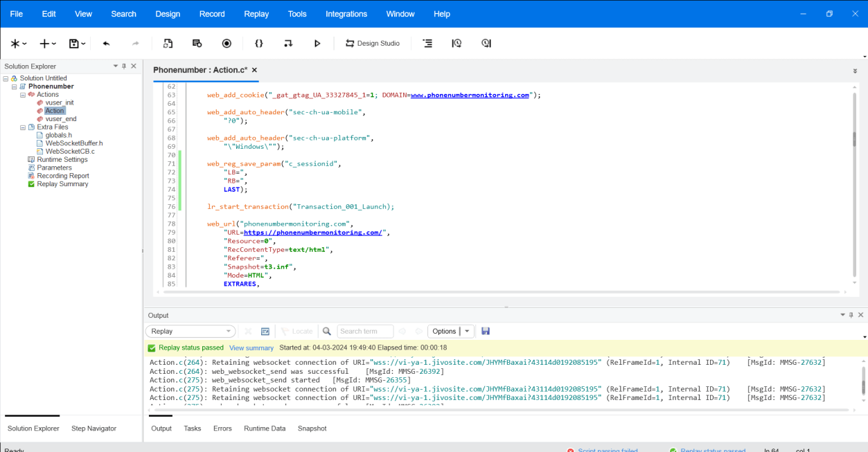Viewport: 868px width, 452px height.
Task: Click the curly braces parameter icon
Action: click(x=258, y=44)
